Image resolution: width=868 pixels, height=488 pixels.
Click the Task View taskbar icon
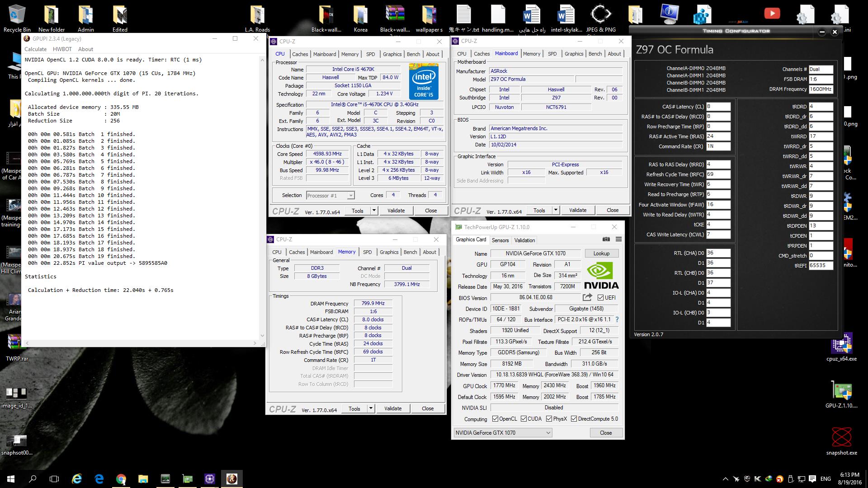tap(54, 479)
